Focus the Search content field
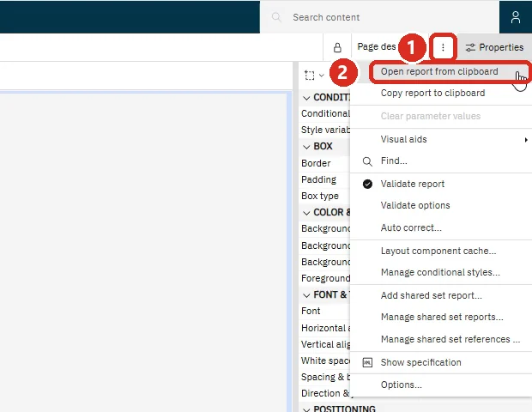This screenshot has height=412, width=532. [379, 17]
